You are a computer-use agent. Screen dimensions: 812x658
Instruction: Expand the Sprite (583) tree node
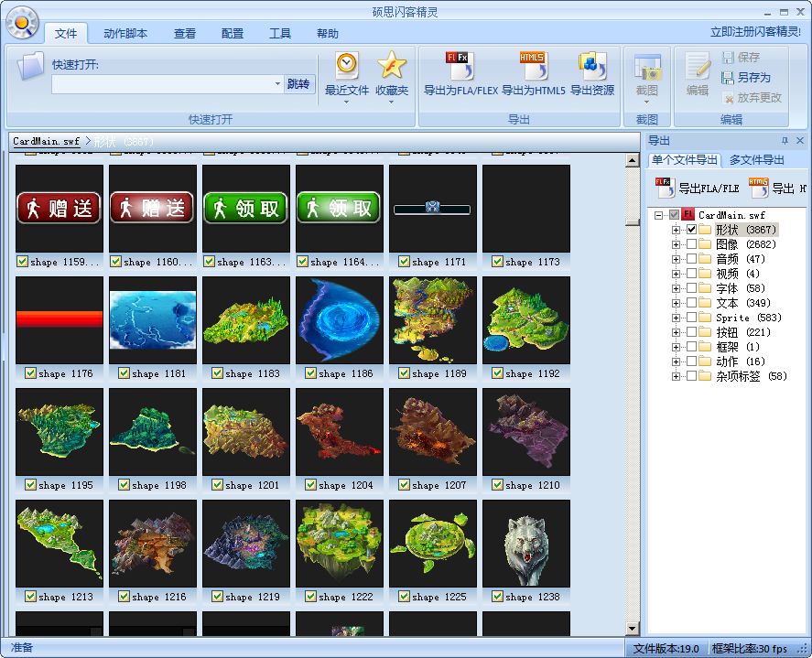(676, 318)
